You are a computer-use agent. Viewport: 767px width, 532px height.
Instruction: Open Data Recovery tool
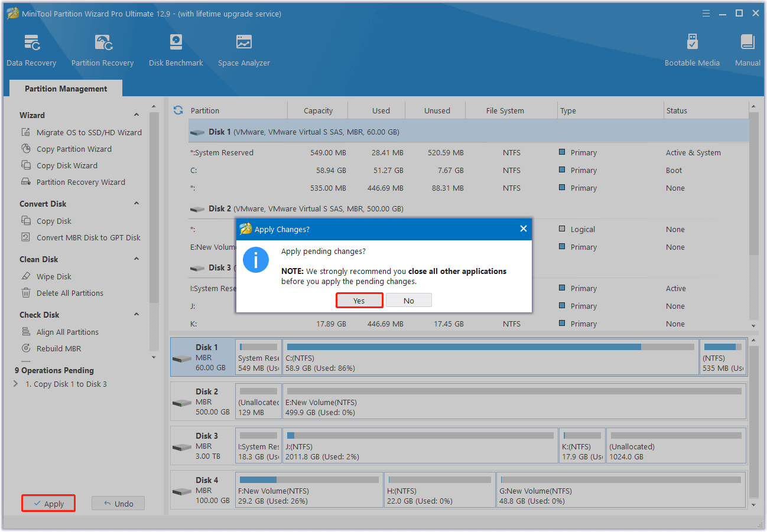point(31,51)
